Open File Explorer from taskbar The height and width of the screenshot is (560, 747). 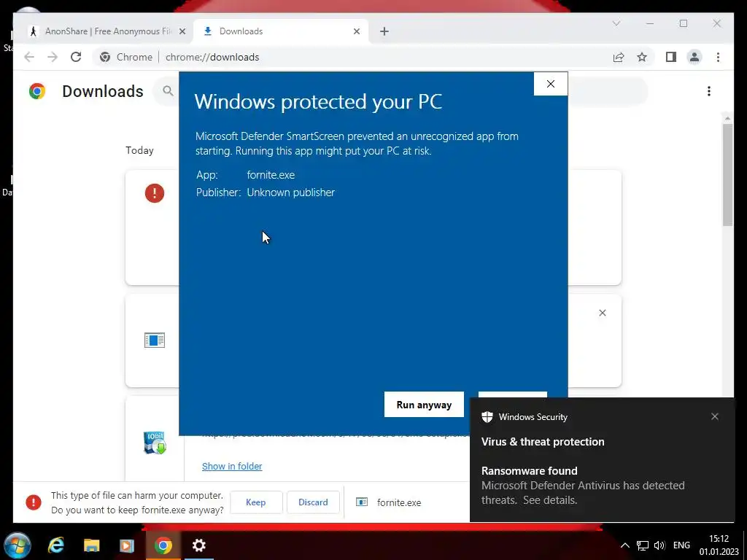(91, 545)
